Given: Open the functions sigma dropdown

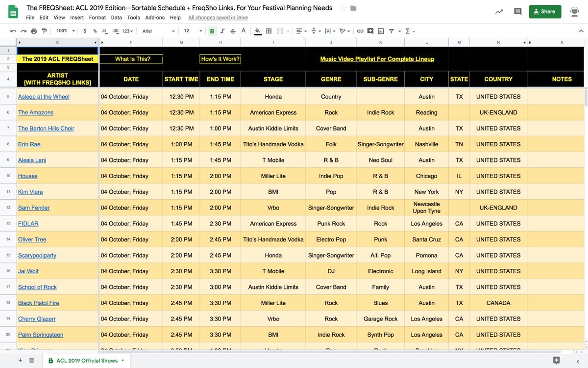Looking at the screenshot, I should point(410,31).
